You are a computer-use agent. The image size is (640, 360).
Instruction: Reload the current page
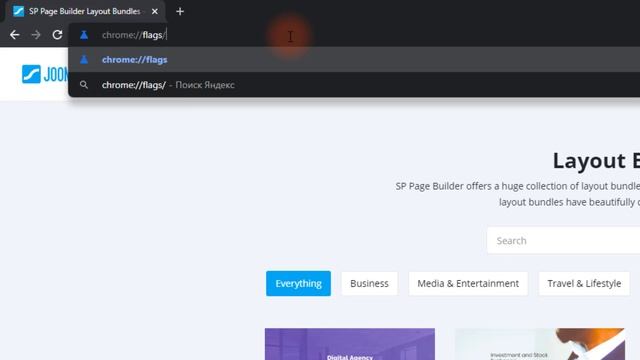(57, 35)
